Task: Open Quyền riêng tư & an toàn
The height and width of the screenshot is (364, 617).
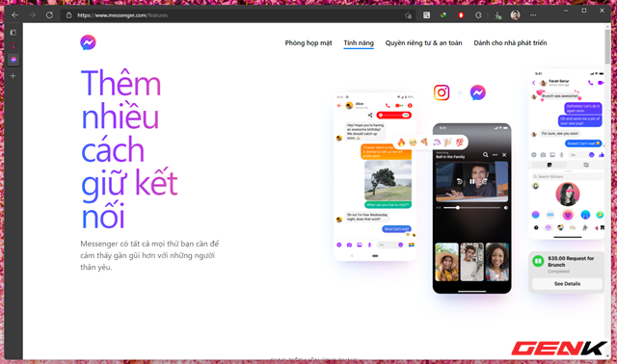Action: tap(423, 42)
